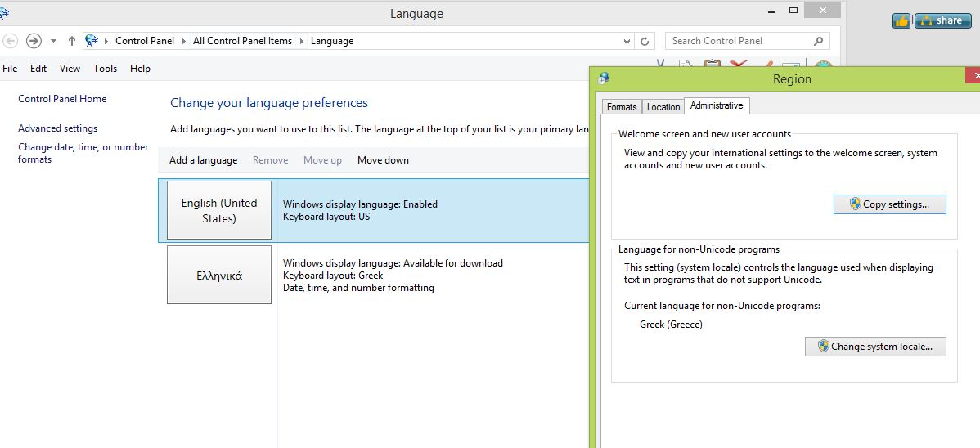Click Change system locale button

point(875,347)
